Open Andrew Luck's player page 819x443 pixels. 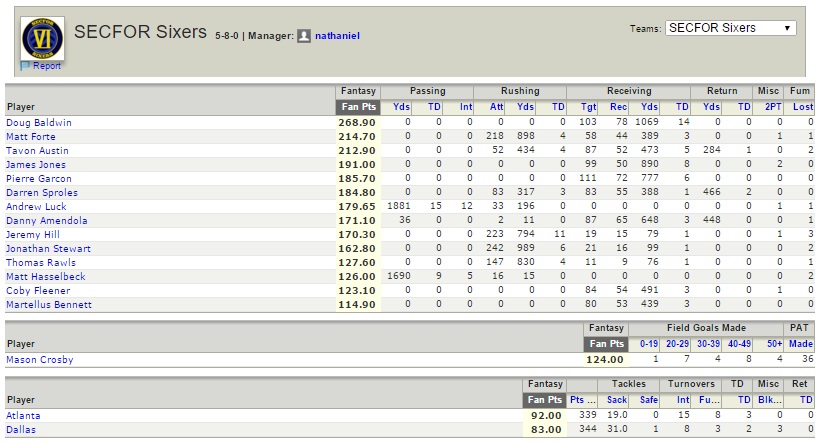click(36, 207)
